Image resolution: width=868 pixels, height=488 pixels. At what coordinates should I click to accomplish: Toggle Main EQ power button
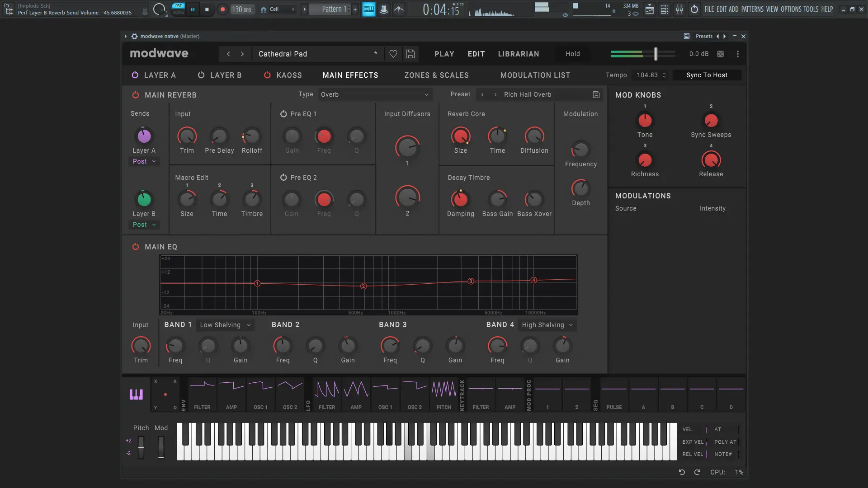135,247
